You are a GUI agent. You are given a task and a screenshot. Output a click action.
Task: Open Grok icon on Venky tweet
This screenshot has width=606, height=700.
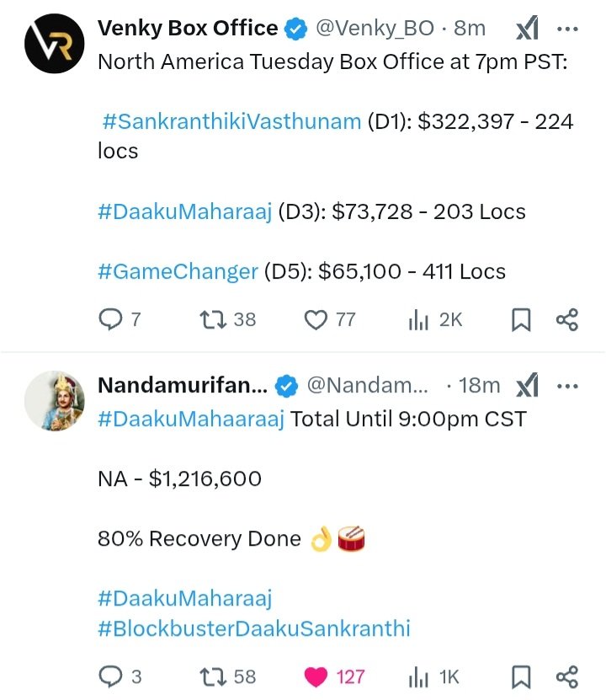(x=527, y=29)
